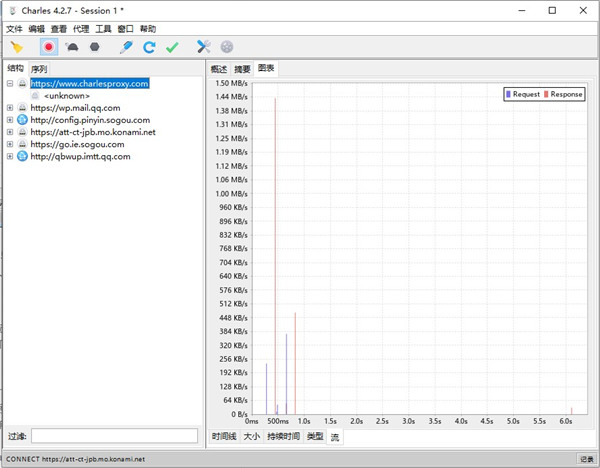Click the broom clear session icon
The image size is (600, 468).
17,47
